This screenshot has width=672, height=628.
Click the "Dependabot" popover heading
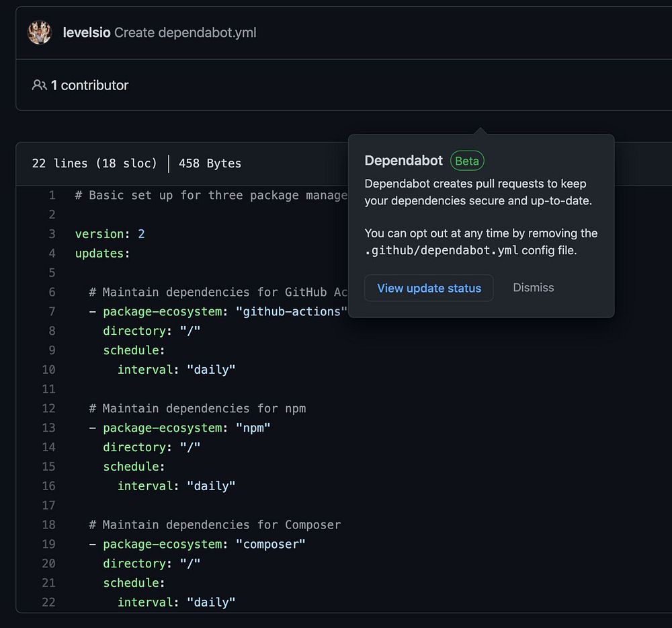coord(403,161)
